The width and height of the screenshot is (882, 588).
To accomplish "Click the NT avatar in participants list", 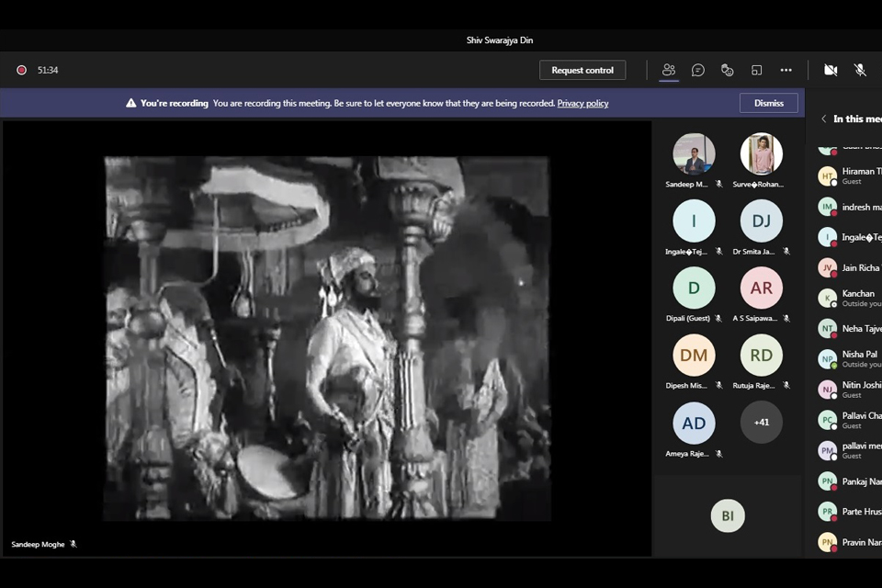I will pyautogui.click(x=827, y=328).
